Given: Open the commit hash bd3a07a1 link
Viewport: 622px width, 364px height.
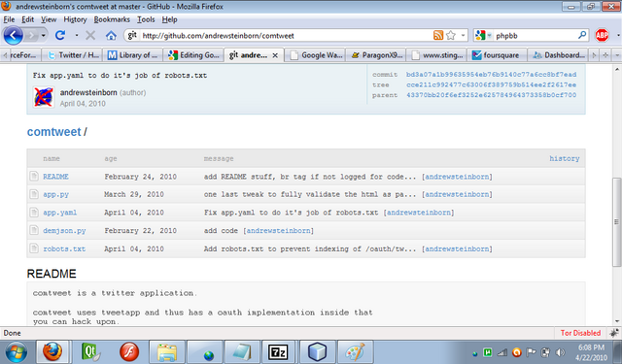Looking at the screenshot, I should (x=491, y=75).
